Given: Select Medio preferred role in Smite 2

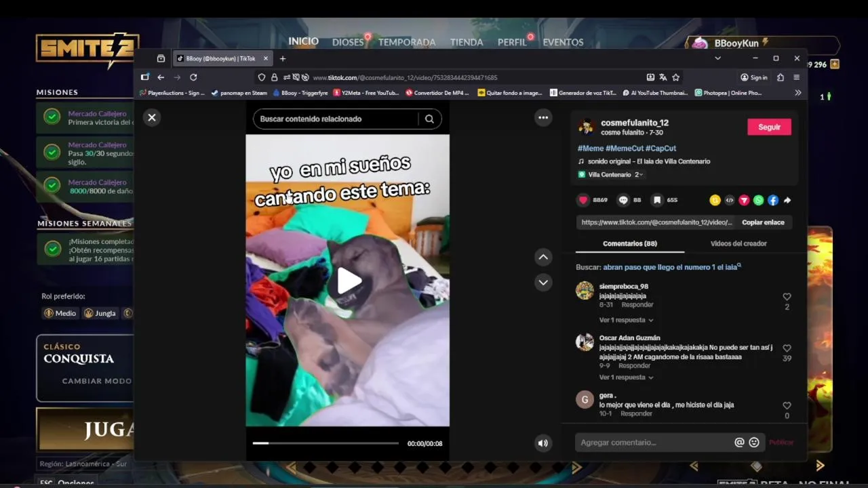Looking at the screenshot, I should (60, 313).
